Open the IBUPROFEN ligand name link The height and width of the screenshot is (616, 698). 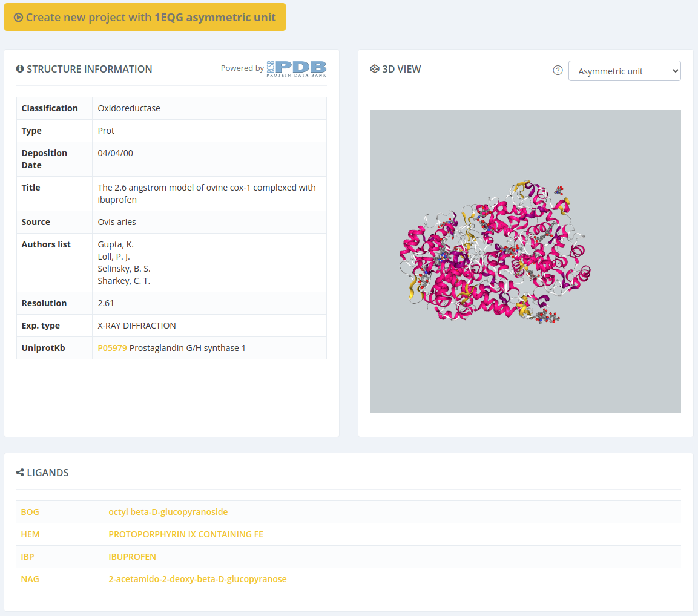(x=132, y=557)
